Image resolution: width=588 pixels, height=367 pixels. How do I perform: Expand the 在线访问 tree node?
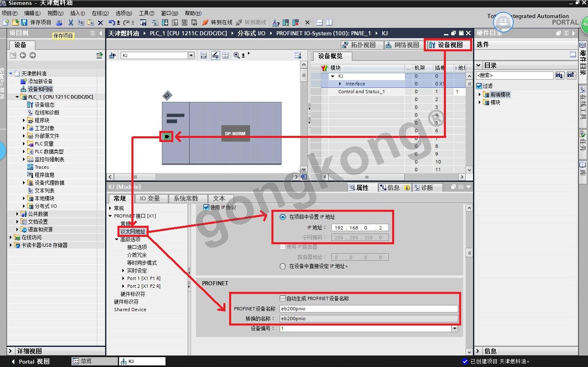[x=11, y=237]
